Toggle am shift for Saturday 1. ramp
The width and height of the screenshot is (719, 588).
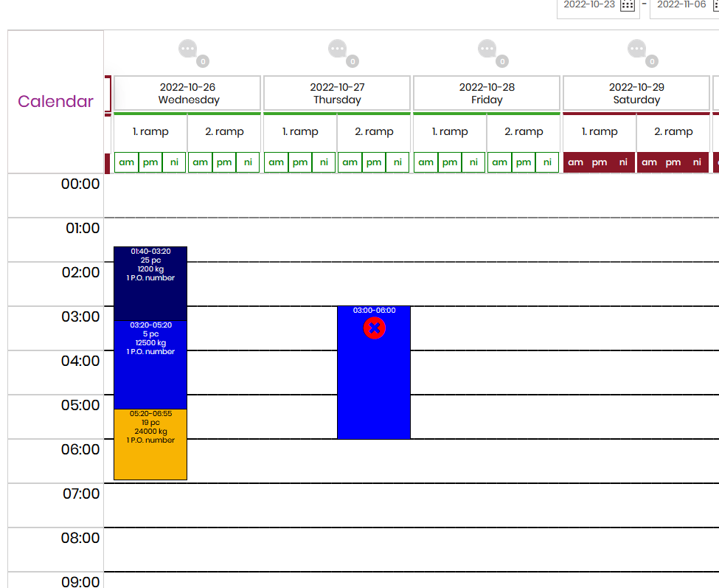(575, 162)
